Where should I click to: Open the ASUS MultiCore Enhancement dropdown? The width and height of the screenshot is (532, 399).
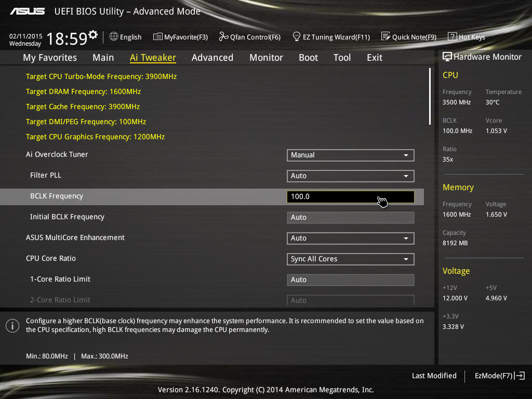351,238
